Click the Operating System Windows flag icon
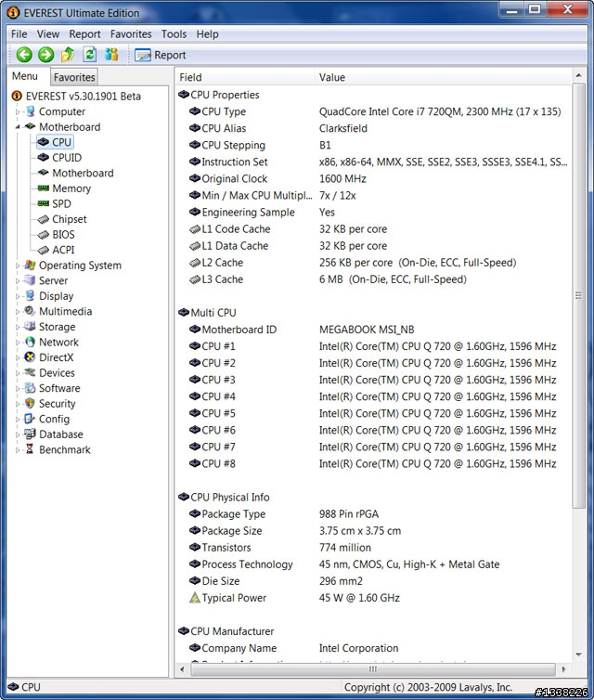Screen dimensions: 594x700 click(x=30, y=265)
